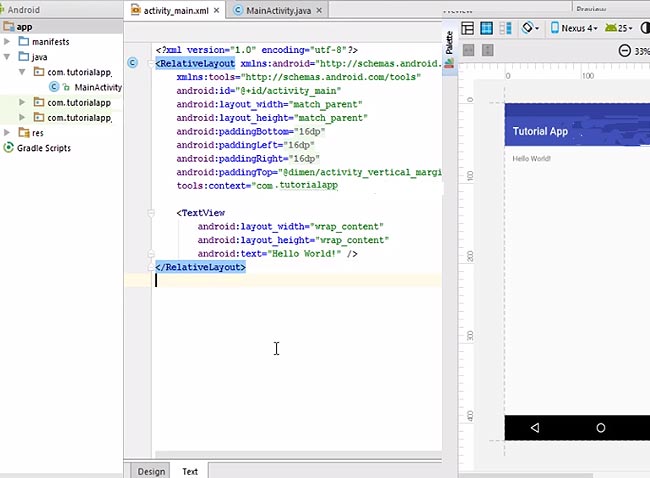The image size is (650, 478).
Task: Switch to the MainActivity.java tab
Action: pyautogui.click(x=280, y=10)
